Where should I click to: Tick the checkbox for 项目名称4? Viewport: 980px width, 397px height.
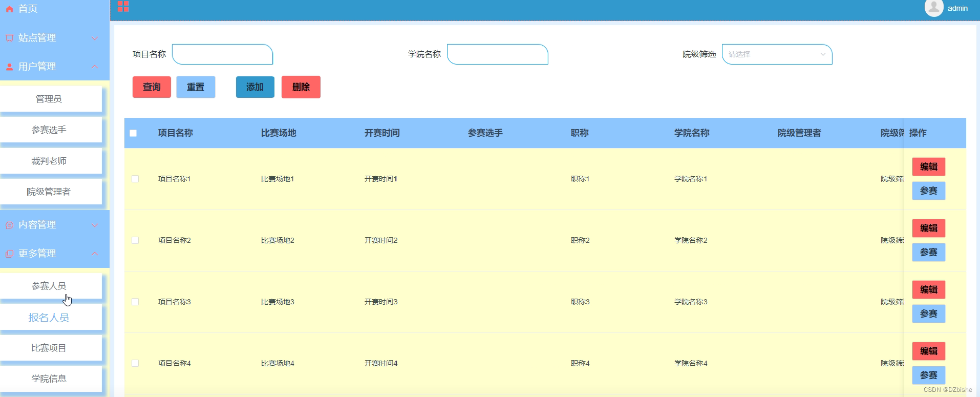135,363
